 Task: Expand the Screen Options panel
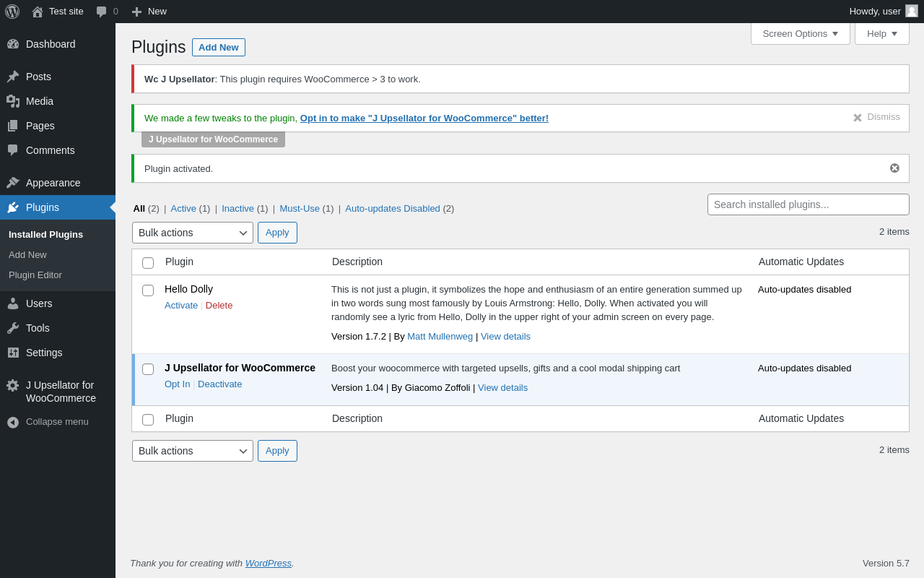click(x=800, y=33)
